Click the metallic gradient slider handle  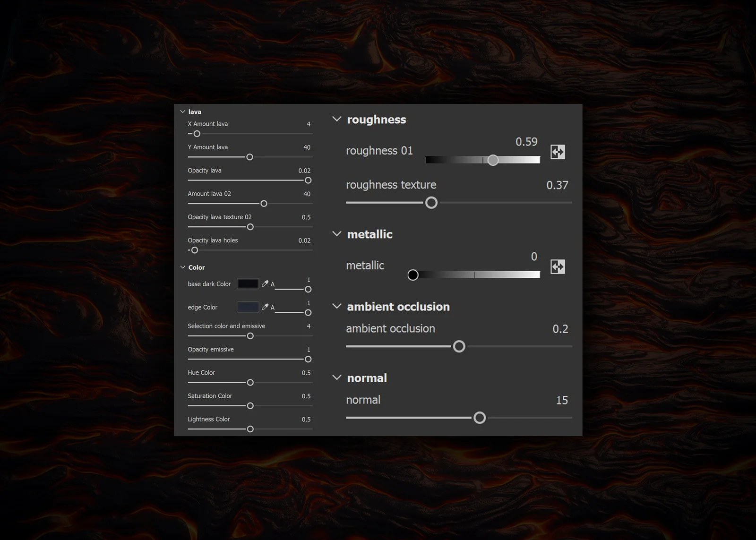click(413, 274)
